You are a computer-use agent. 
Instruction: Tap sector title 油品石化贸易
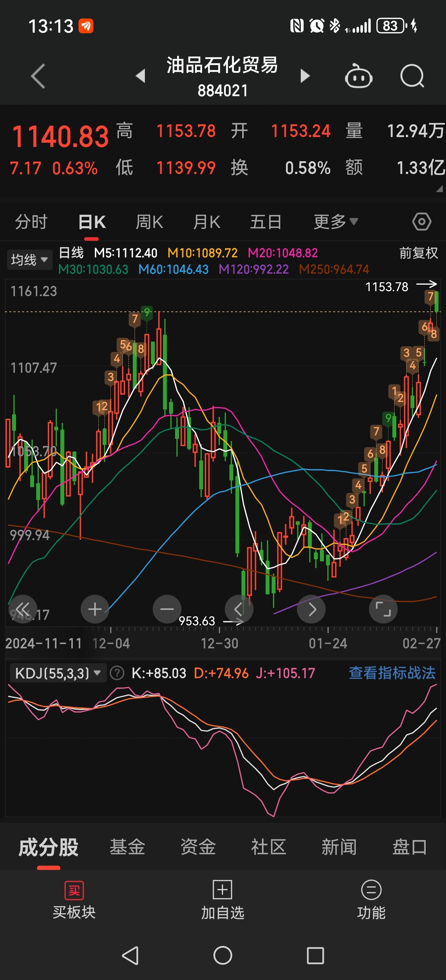(x=222, y=65)
